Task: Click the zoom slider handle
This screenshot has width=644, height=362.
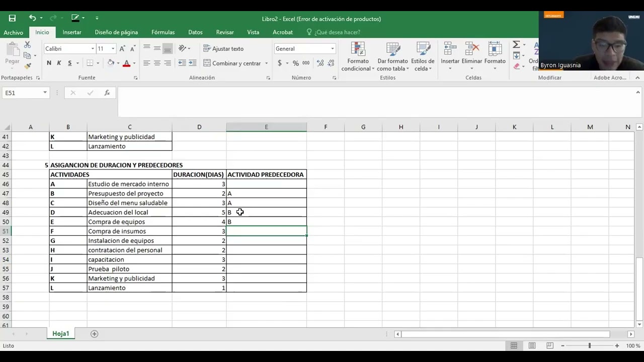Action: tap(589, 345)
